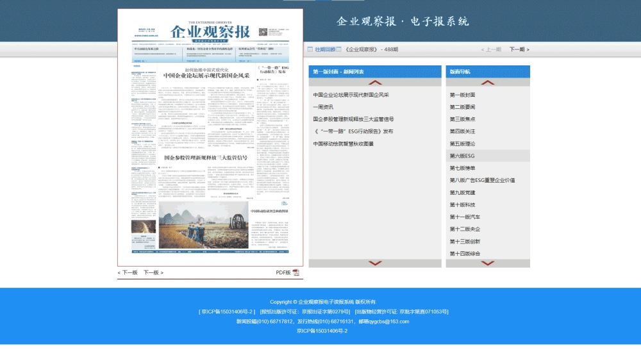Download the PDF版 of this page
The height and width of the screenshot is (364, 641).
283,272
